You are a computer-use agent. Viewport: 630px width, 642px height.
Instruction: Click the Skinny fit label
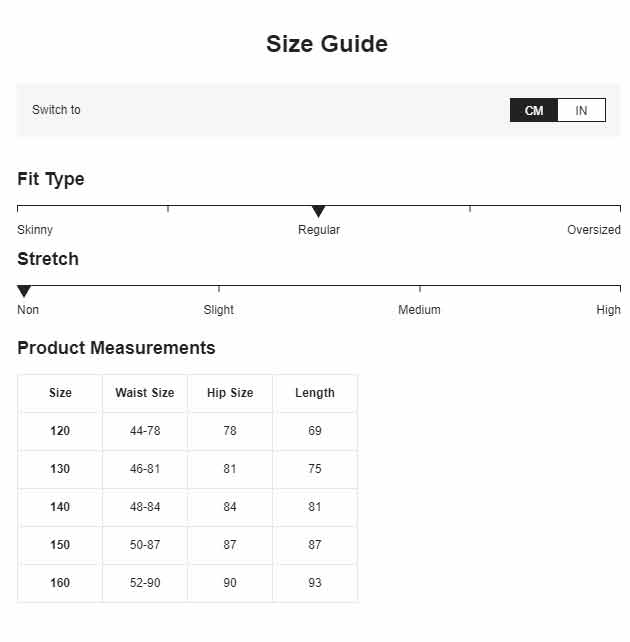pyautogui.click(x=35, y=230)
